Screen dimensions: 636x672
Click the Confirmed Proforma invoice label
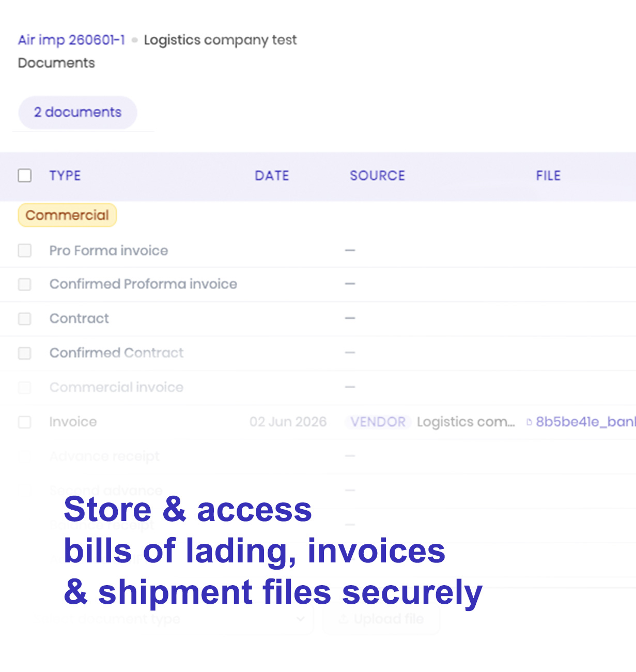tap(143, 284)
